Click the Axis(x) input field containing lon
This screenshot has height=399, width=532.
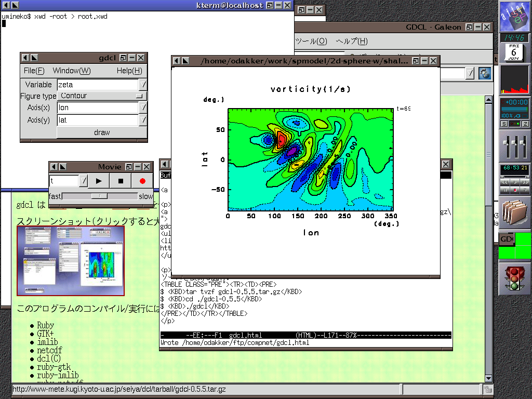[98, 108]
